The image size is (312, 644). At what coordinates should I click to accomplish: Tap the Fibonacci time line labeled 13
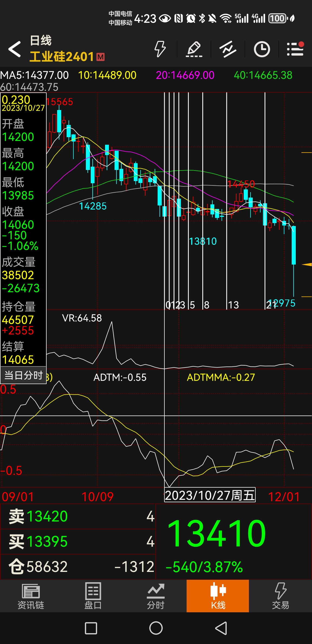[227, 201]
